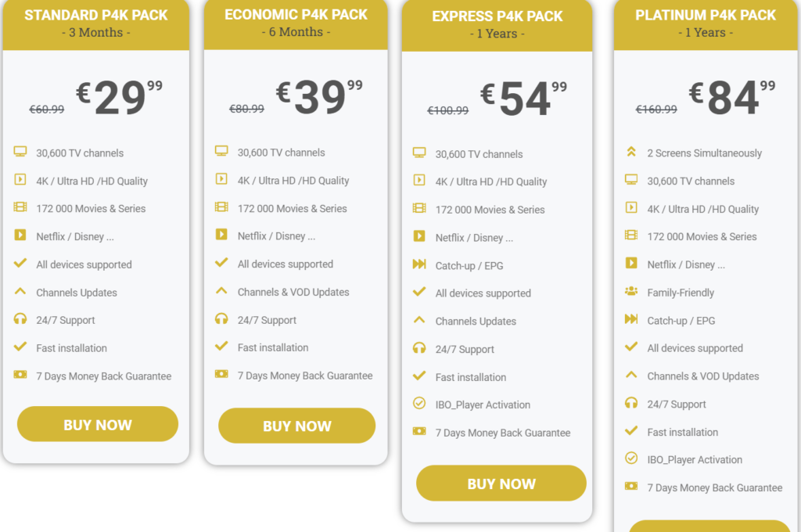801x532 pixels.
Task: Click the Netflix / Disney play icon on Economic pack
Action: (222, 235)
